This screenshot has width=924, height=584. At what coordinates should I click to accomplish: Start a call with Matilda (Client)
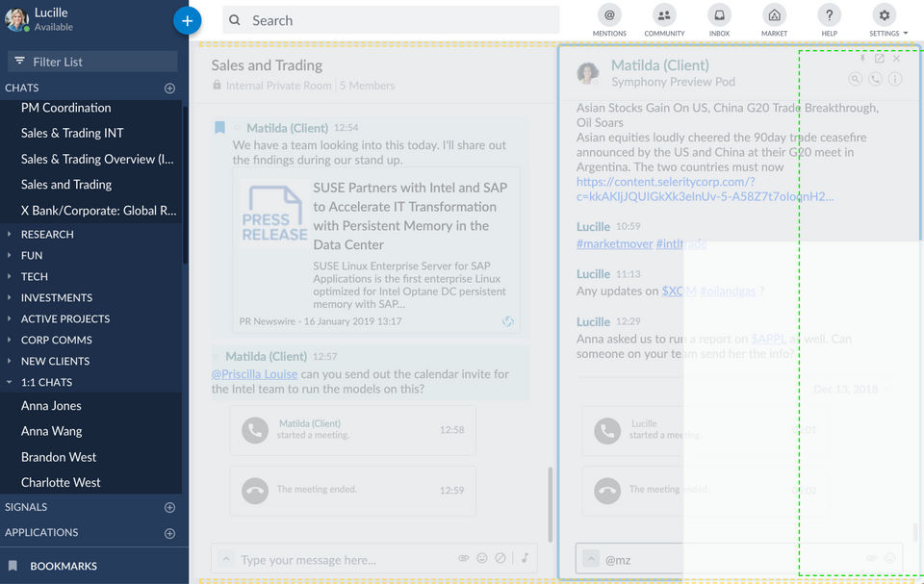point(875,79)
